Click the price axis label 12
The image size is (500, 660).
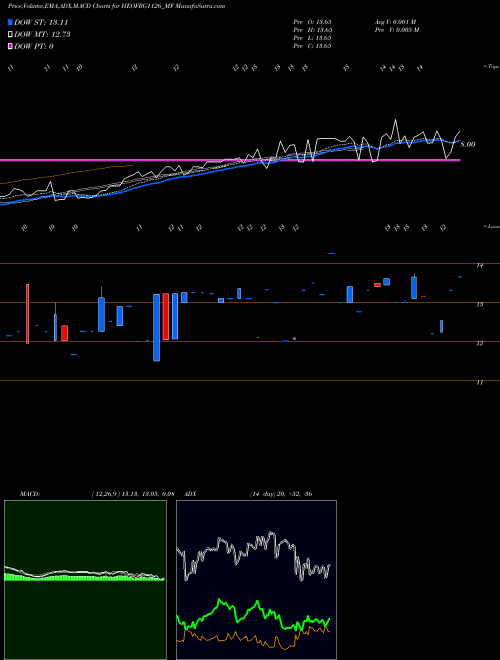pos(479,343)
